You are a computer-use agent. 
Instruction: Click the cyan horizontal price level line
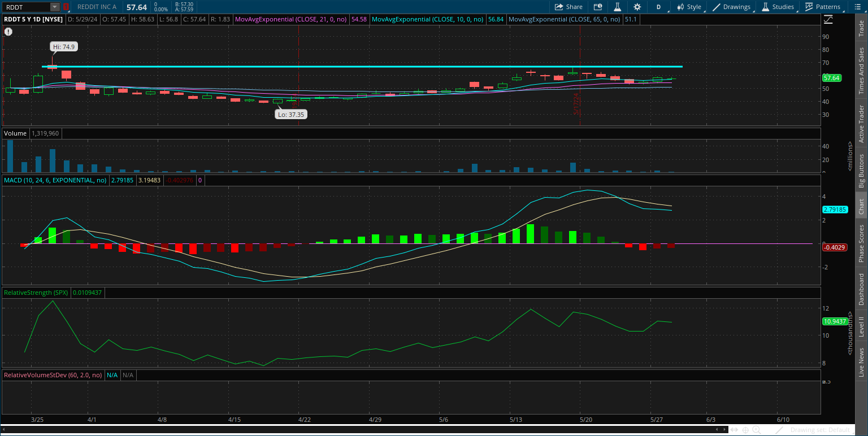tap(362, 67)
